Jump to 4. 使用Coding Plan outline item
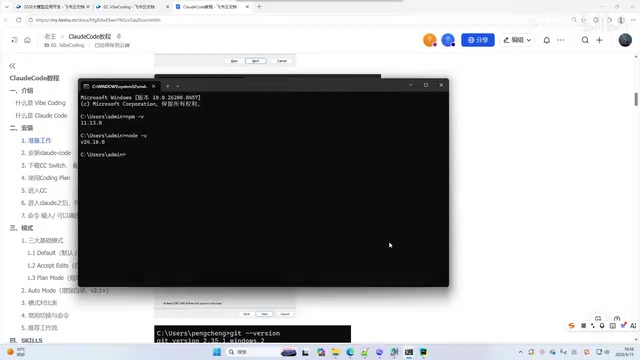This screenshot has height=360, width=640. tap(46, 178)
